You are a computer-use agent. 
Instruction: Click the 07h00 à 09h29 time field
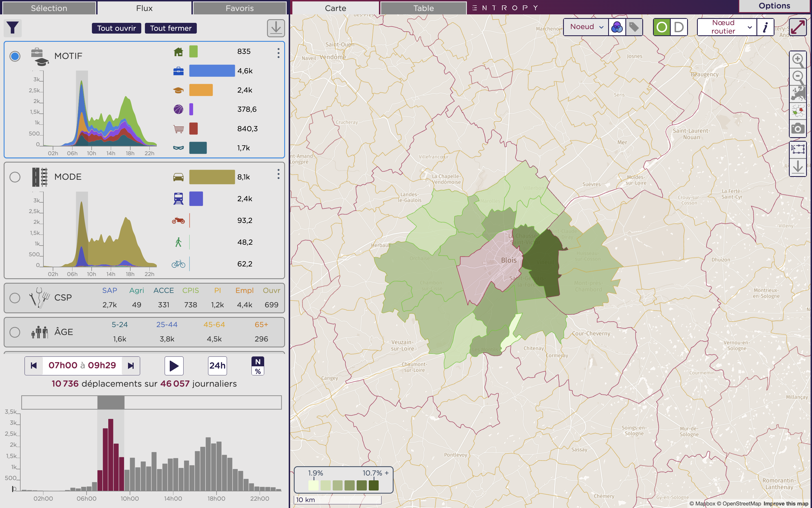(82, 365)
